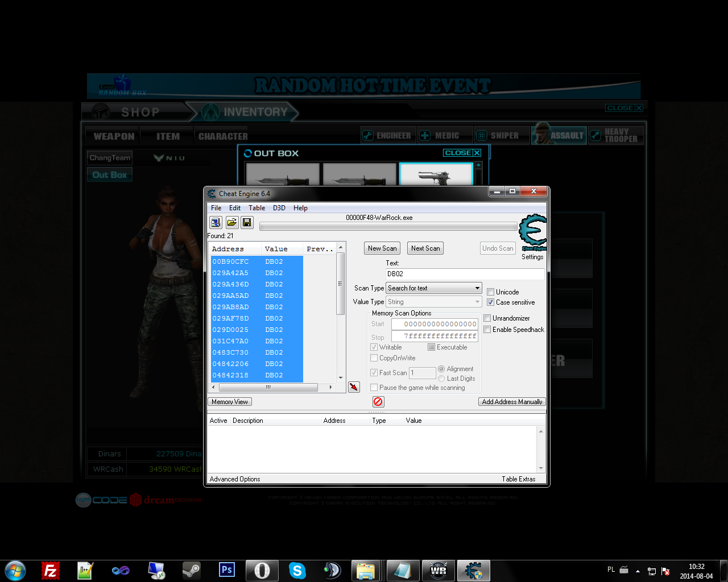
Task: Open the Action Center flag tray icon
Action: click(x=665, y=571)
